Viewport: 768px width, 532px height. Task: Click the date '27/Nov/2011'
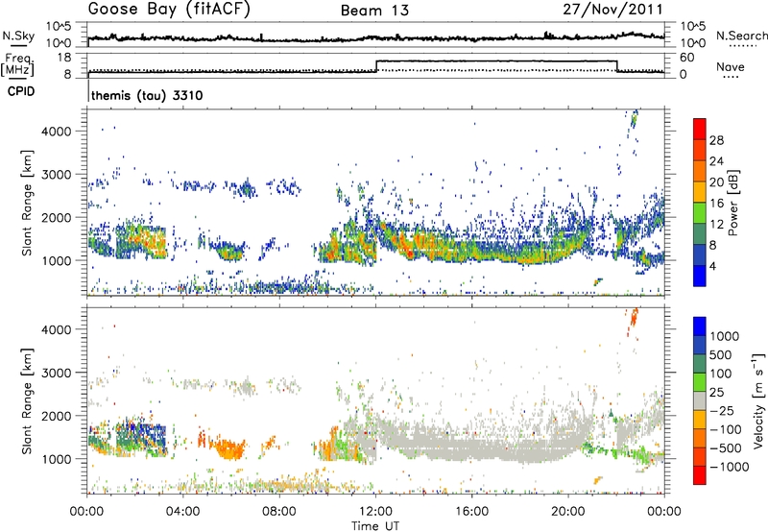tap(612, 10)
